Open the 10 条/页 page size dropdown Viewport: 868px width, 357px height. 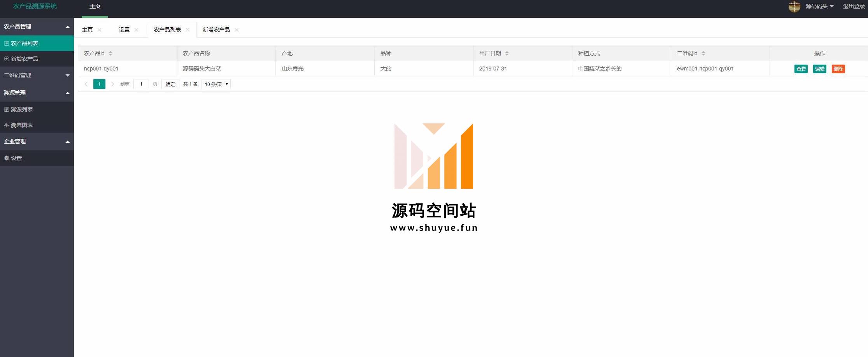point(216,84)
